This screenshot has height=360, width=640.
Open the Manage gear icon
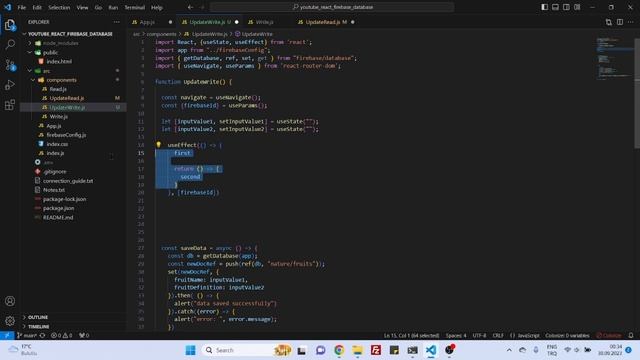[x=10, y=321]
